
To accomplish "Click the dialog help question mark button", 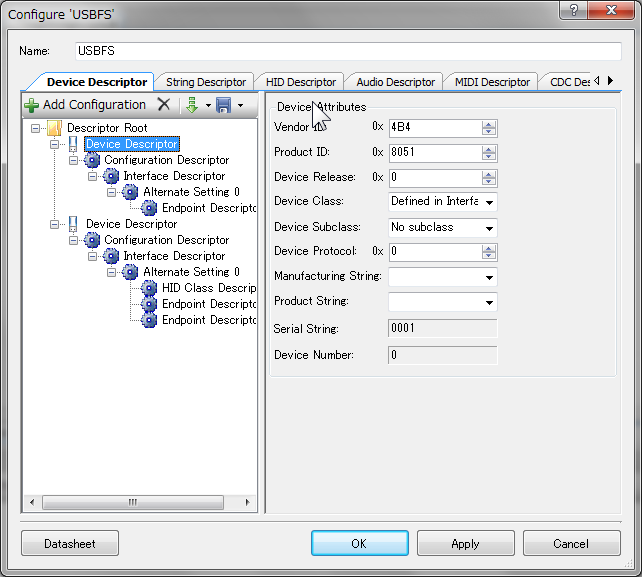I will tap(574, 10).
